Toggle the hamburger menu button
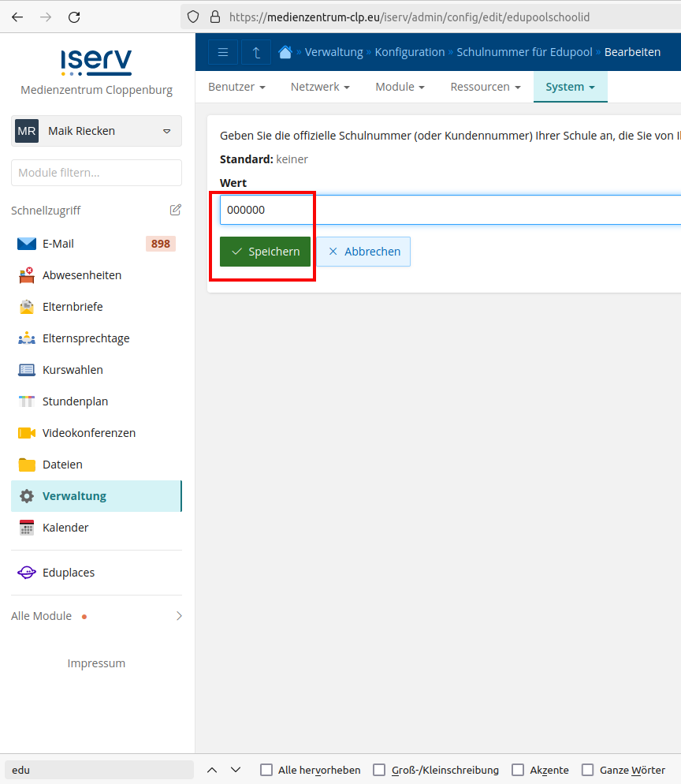 pos(223,52)
